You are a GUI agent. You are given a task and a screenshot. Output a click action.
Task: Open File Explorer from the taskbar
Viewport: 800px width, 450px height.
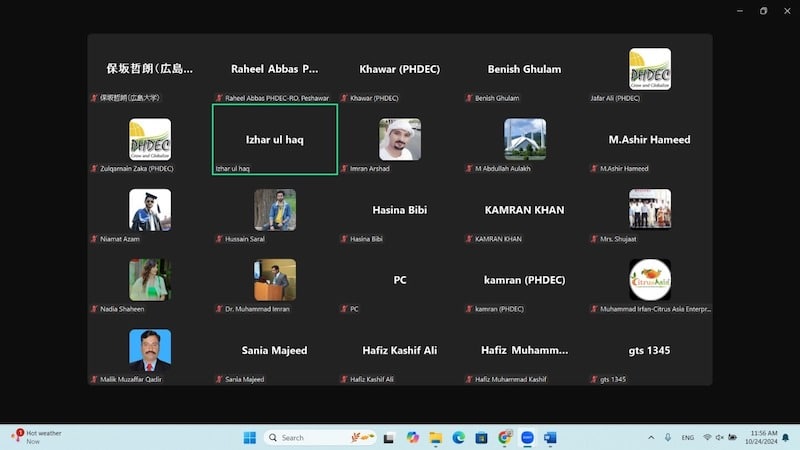[x=436, y=437]
